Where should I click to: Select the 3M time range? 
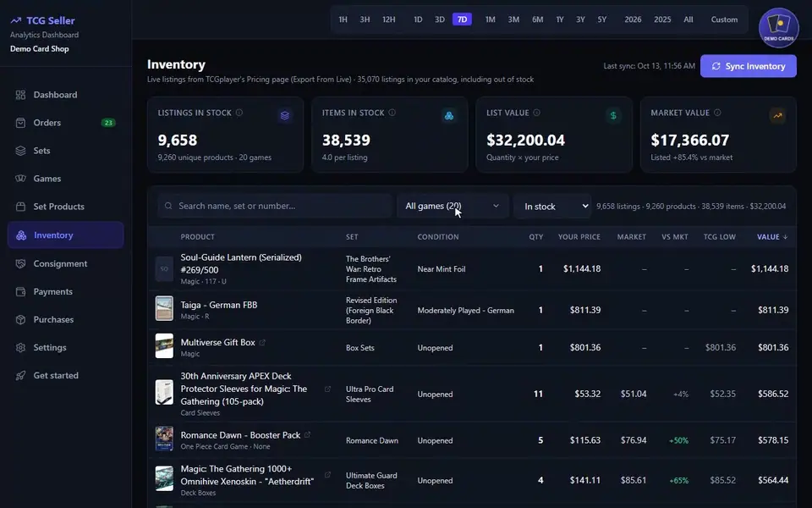point(513,19)
